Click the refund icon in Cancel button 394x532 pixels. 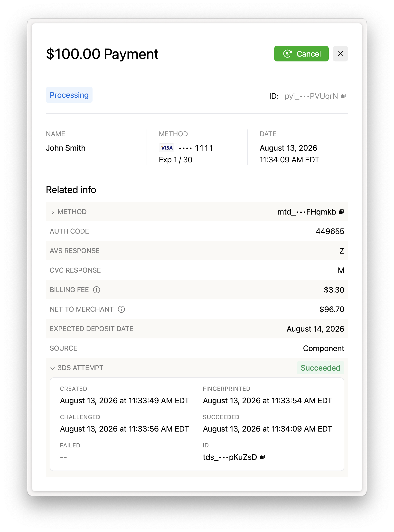pos(288,54)
